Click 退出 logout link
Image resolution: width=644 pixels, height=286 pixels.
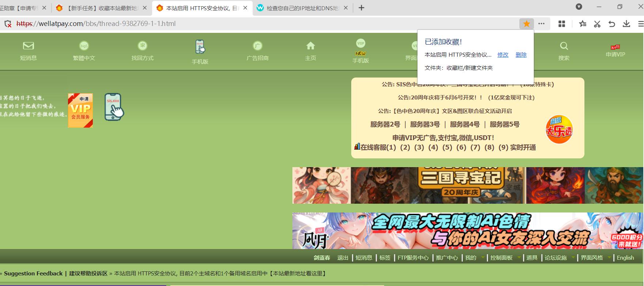click(343, 258)
